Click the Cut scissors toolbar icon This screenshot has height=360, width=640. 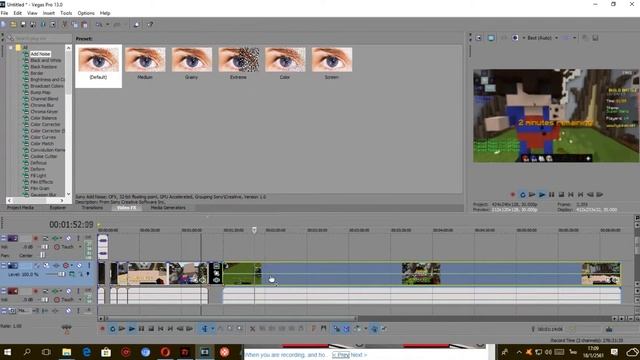[64, 24]
